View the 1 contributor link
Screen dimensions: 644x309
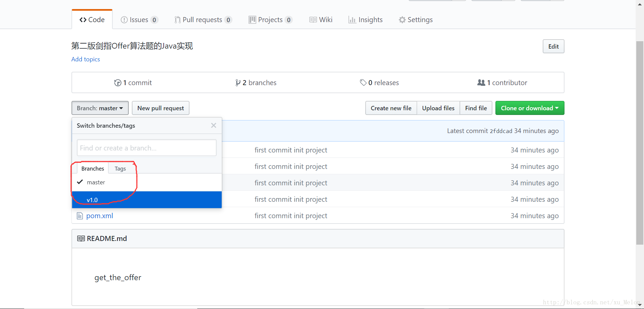pyautogui.click(x=502, y=83)
